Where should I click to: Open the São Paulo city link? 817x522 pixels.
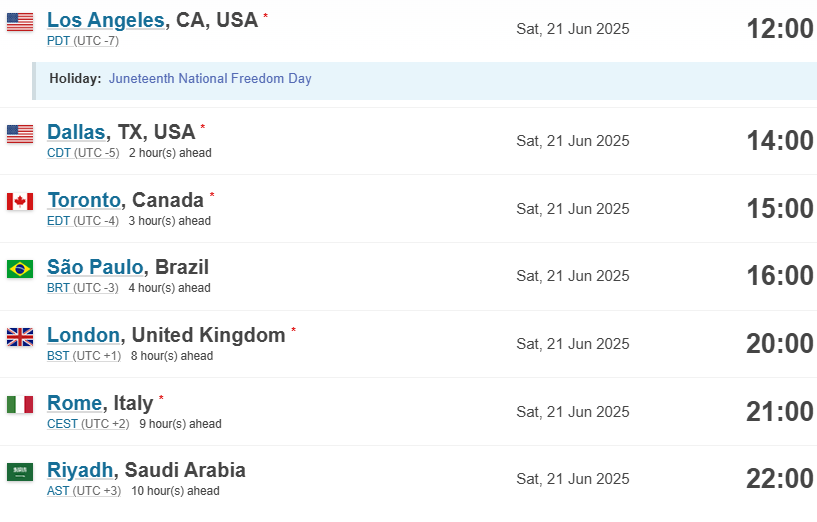95,267
